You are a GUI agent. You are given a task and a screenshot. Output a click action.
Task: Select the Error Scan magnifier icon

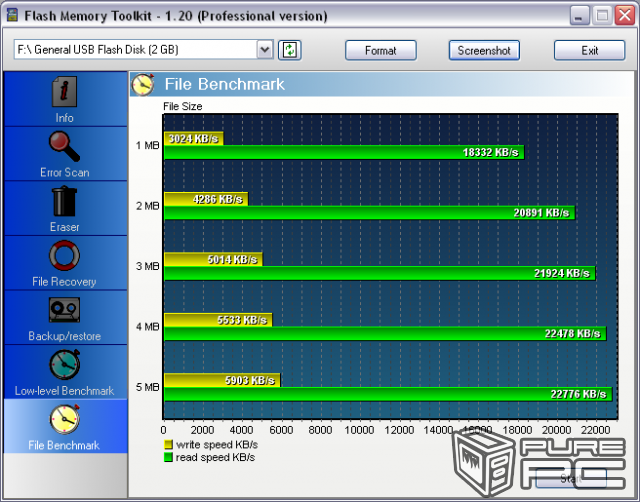click(x=64, y=146)
